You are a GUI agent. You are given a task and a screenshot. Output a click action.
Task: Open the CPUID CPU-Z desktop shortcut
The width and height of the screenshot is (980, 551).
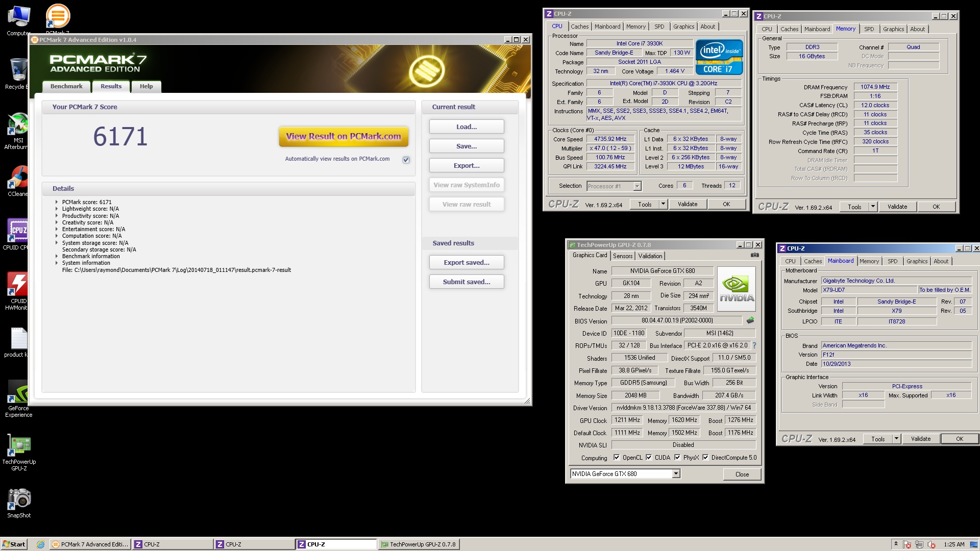[17, 234]
